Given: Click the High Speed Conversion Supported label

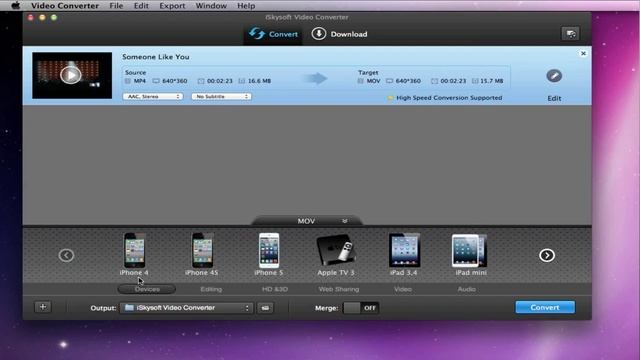Looking at the screenshot, I should click(x=449, y=98).
